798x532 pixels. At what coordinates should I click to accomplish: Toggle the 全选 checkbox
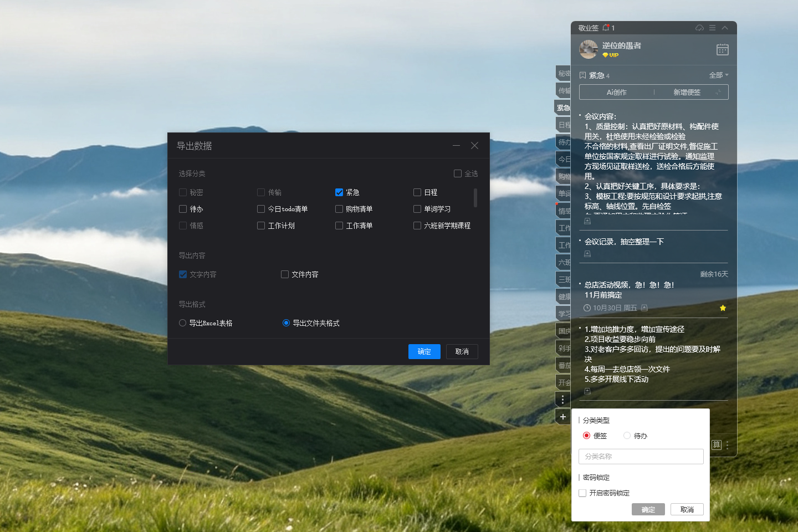tap(458, 173)
